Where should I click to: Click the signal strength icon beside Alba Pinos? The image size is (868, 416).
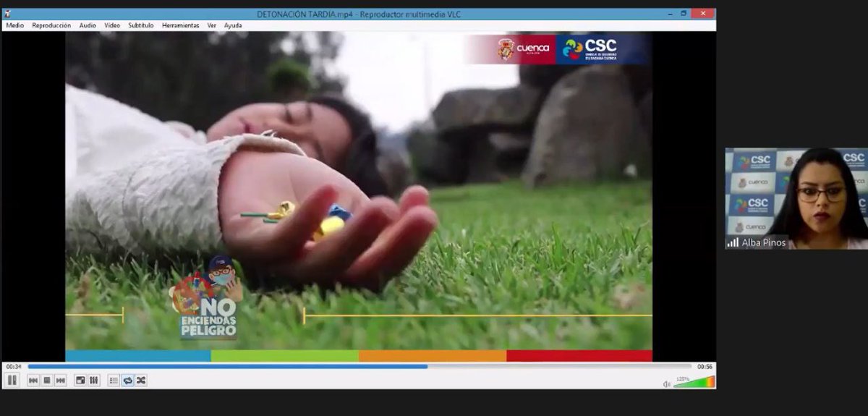click(733, 243)
